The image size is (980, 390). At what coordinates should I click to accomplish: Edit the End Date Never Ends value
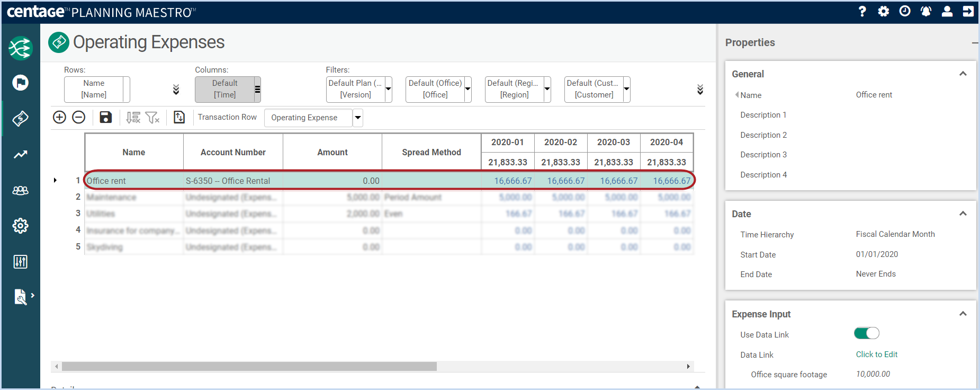[x=876, y=274]
